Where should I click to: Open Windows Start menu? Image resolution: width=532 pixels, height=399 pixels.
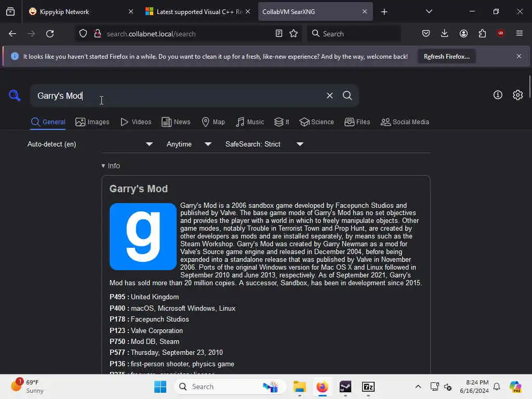coord(160,387)
